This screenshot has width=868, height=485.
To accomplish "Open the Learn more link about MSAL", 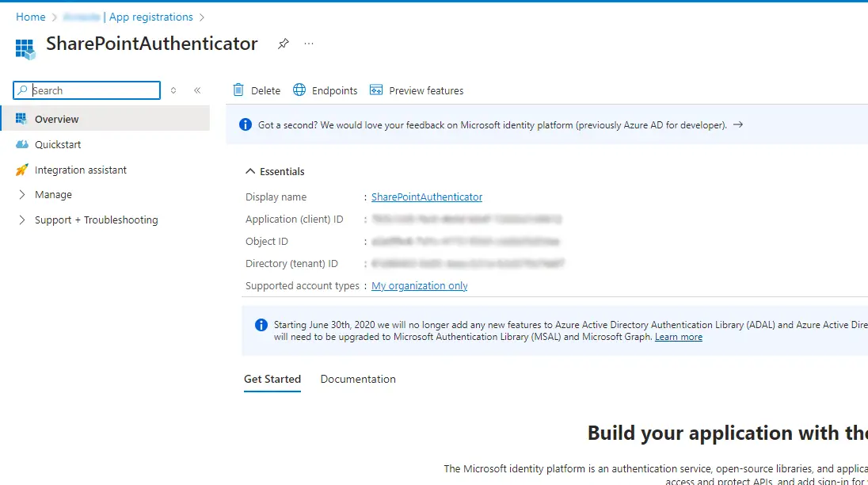I will (x=678, y=336).
